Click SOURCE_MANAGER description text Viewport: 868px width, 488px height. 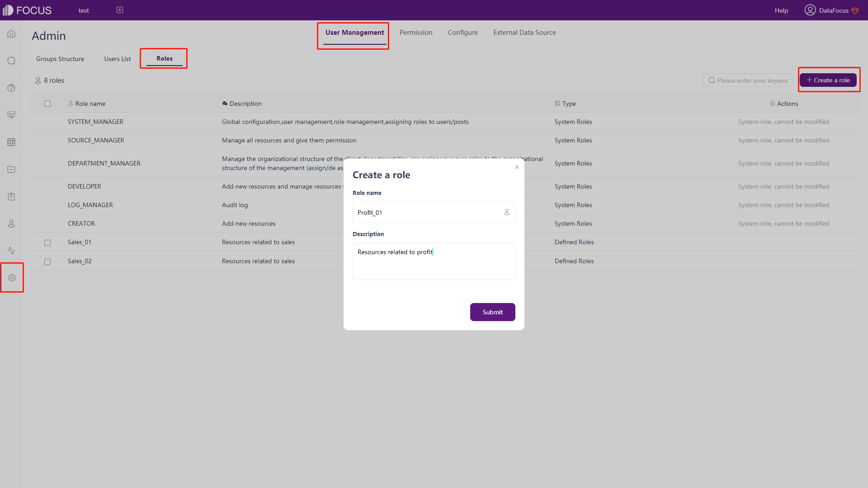289,140
